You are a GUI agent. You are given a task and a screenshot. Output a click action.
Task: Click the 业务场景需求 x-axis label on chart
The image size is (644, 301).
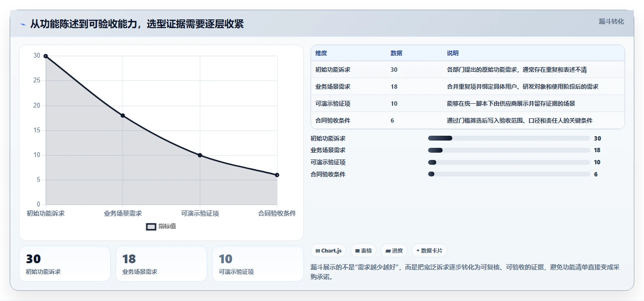coord(123,213)
